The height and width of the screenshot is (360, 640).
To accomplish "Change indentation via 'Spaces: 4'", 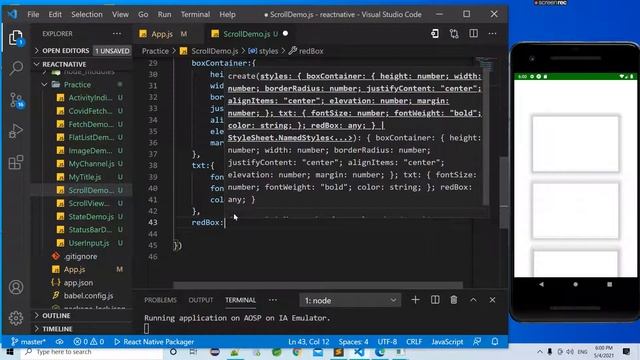I will tap(353, 342).
